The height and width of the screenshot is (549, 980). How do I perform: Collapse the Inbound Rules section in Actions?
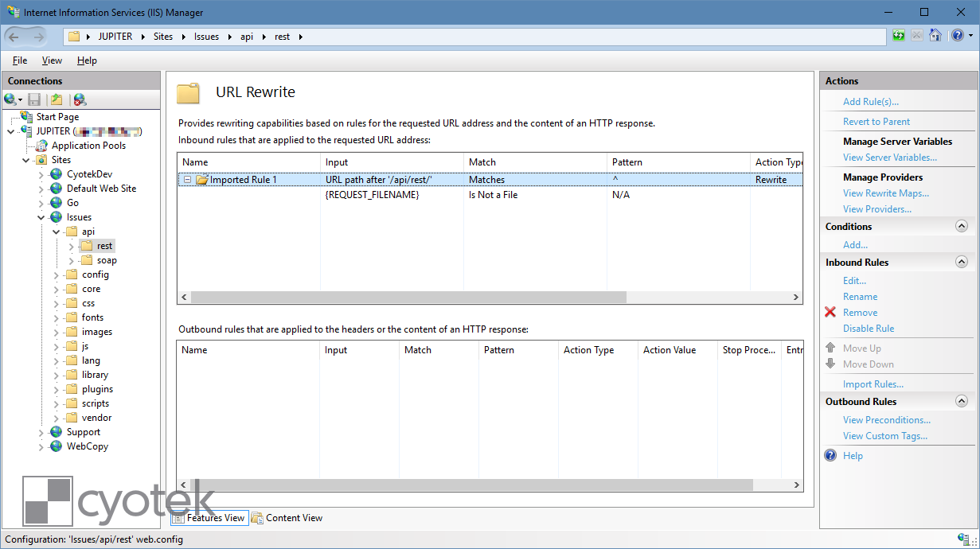[x=961, y=263]
